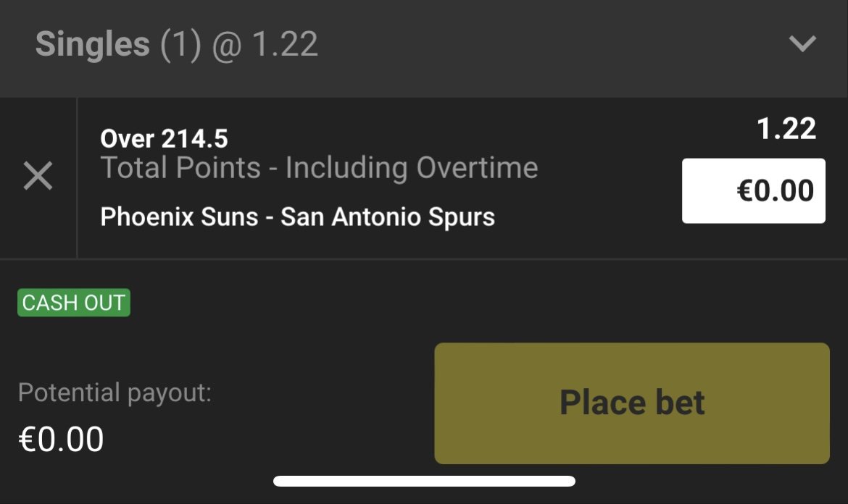Open Total Points - Including Overtime market

[x=319, y=168]
